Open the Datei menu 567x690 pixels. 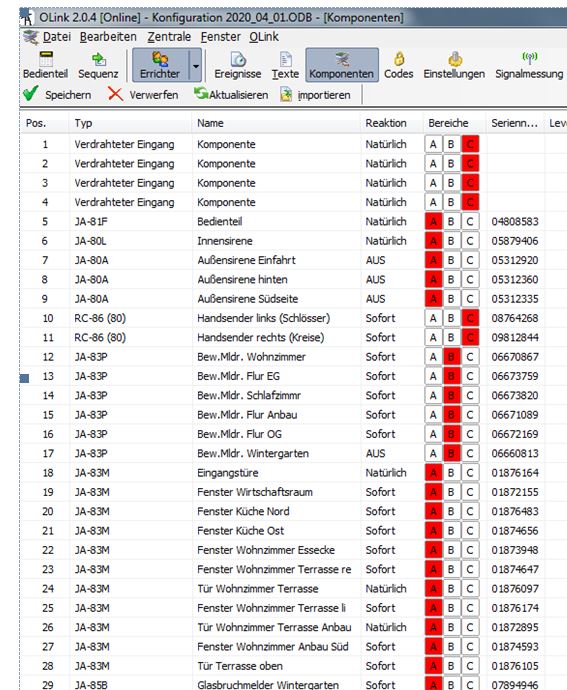(x=57, y=37)
